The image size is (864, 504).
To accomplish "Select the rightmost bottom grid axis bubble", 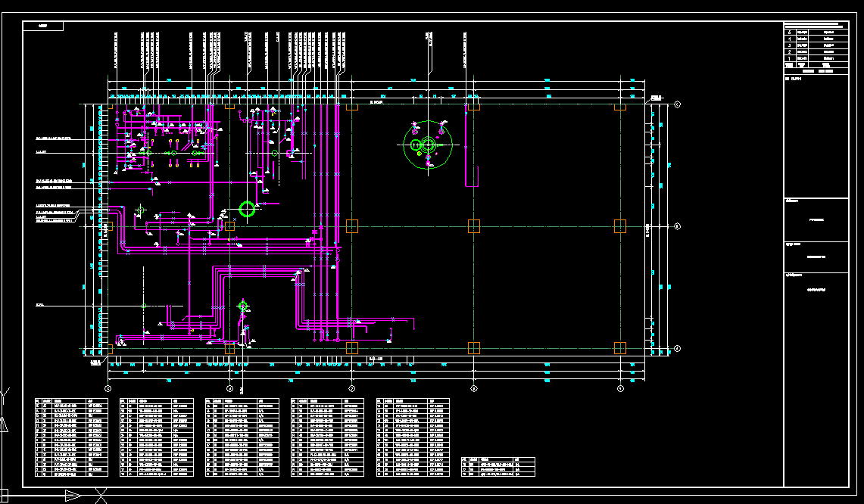I will tap(620, 388).
